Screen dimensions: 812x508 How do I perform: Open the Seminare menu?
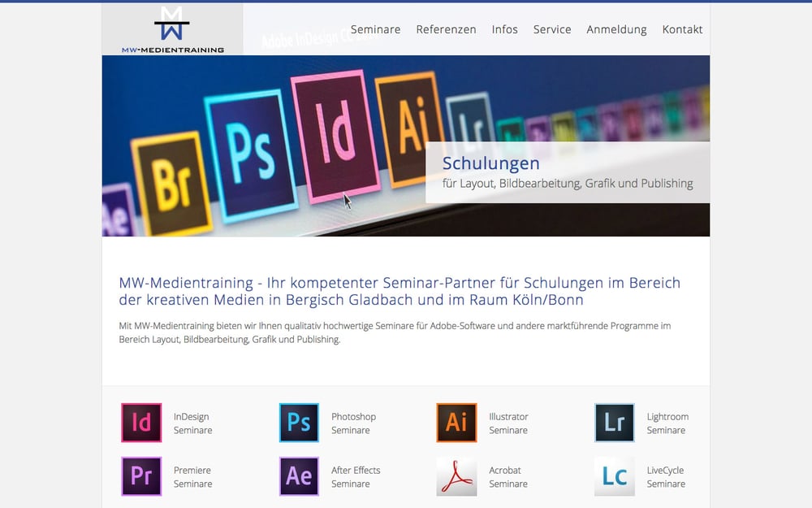[375, 29]
